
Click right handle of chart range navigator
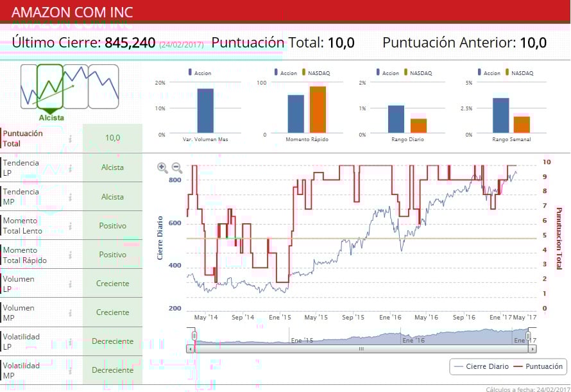pyautogui.click(x=528, y=336)
